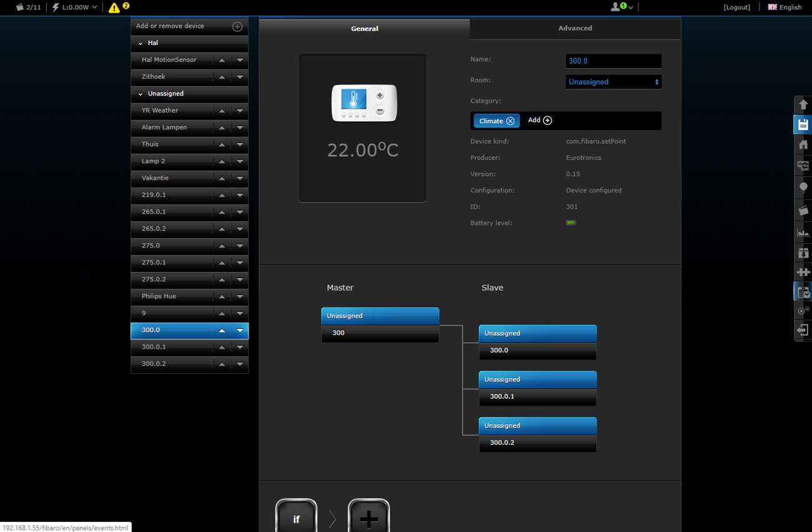Remove the Climate category tag

tap(510, 121)
